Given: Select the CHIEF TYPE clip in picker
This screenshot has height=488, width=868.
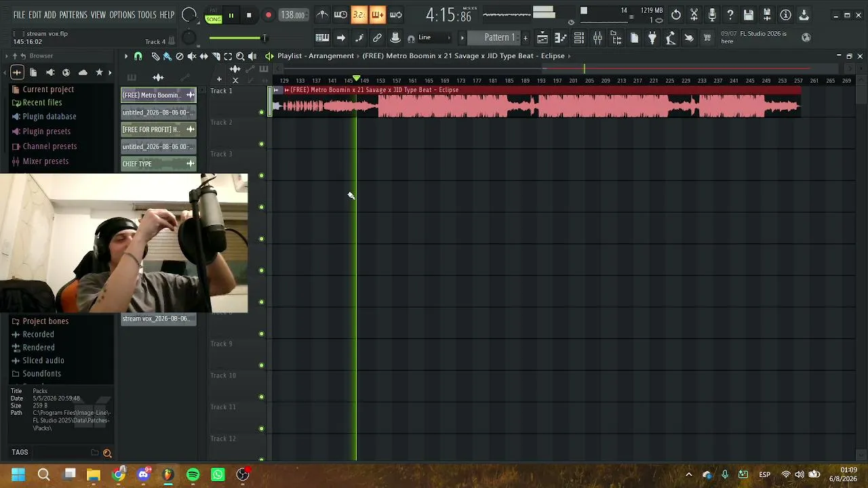Looking at the screenshot, I should (x=159, y=164).
